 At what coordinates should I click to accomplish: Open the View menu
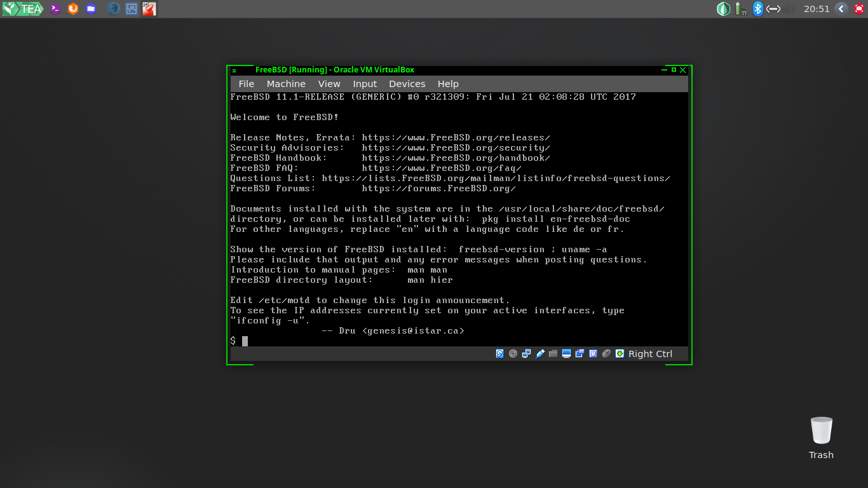pos(329,84)
